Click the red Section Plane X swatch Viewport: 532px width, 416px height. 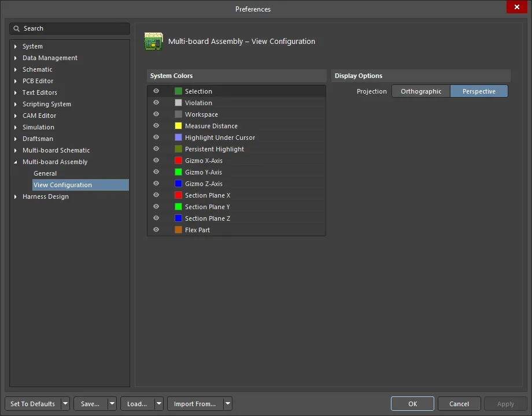178,195
